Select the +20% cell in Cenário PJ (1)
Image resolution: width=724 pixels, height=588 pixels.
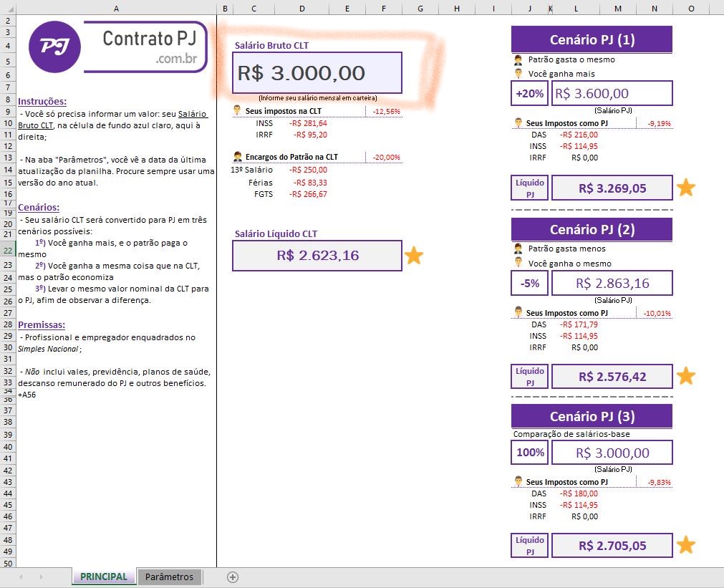(529, 93)
